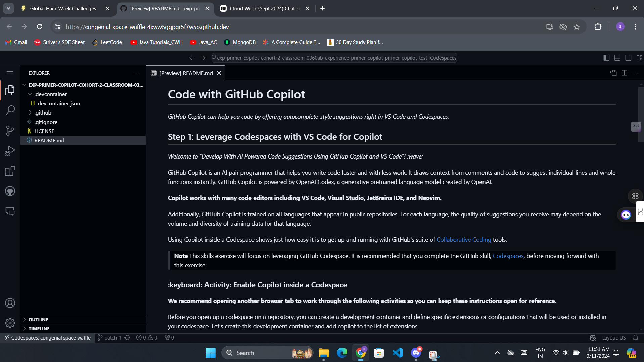644x362 pixels.
Task: Open the Manage gear settings
Action: coord(10,323)
